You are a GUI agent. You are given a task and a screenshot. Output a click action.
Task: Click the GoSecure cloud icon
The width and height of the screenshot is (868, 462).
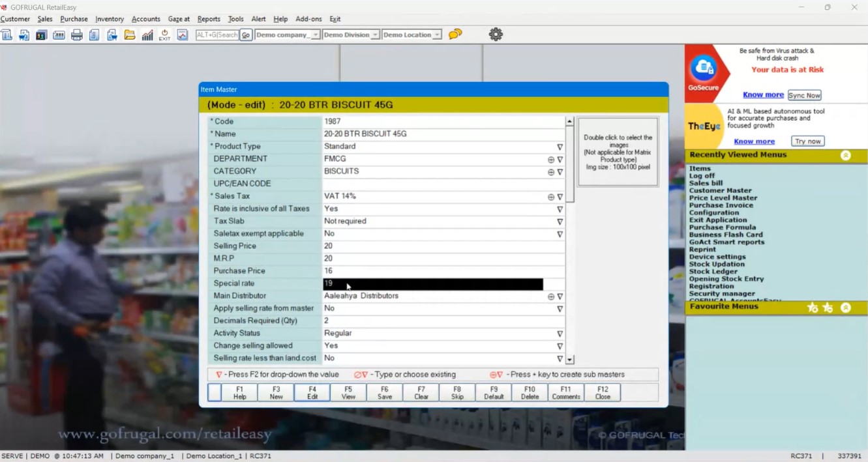coord(704,68)
